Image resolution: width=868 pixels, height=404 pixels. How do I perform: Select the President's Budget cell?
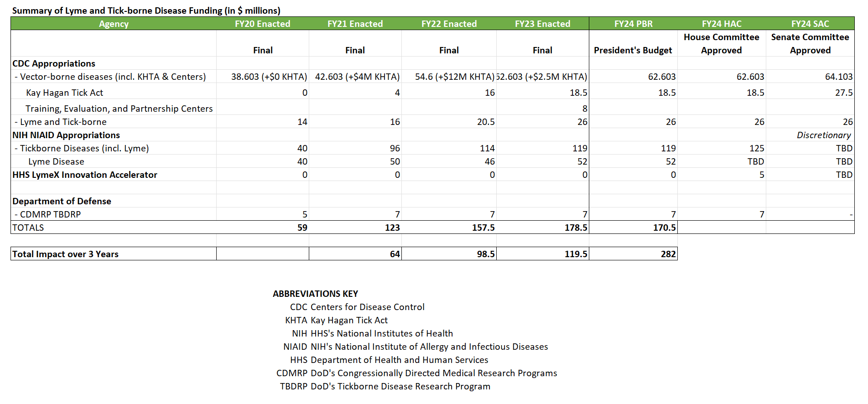pos(633,50)
